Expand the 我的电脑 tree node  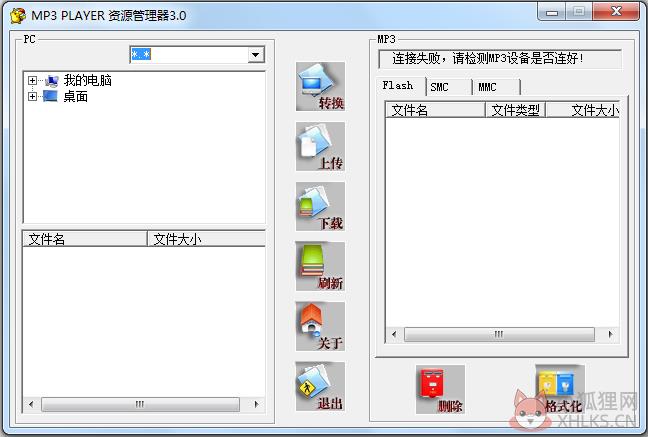pos(32,80)
